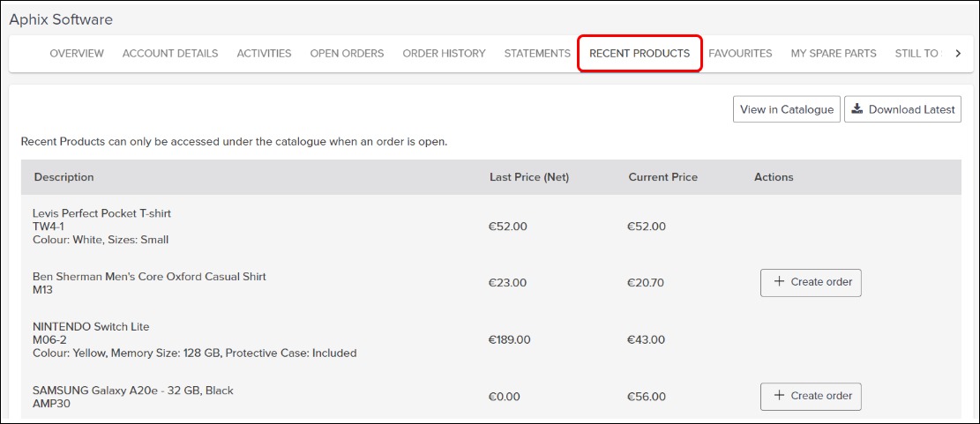Image resolution: width=980 pixels, height=424 pixels.
Task: Click the tab scroll right chevron arrow
Action: pyautogui.click(x=959, y=54)
